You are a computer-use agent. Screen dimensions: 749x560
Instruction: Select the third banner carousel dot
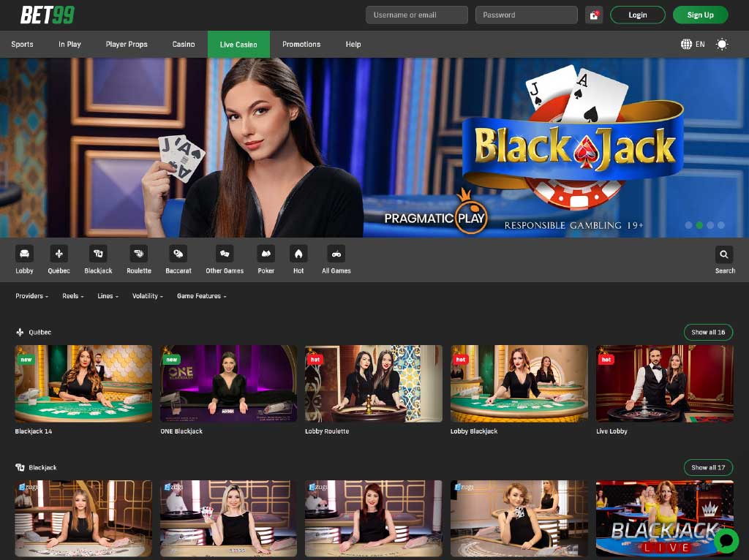click(710, 225)
